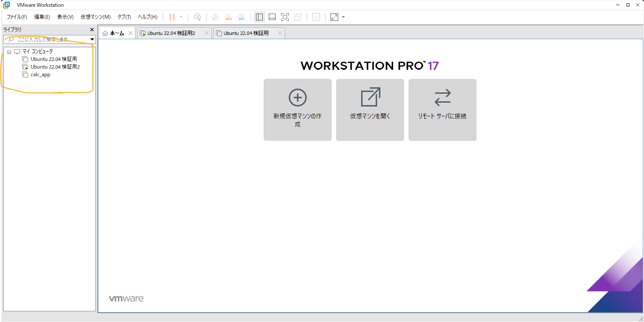Click 仮想マシンを開く on the home screen
The width and height of the screenshot is (644, 322).
coord(370,109)
